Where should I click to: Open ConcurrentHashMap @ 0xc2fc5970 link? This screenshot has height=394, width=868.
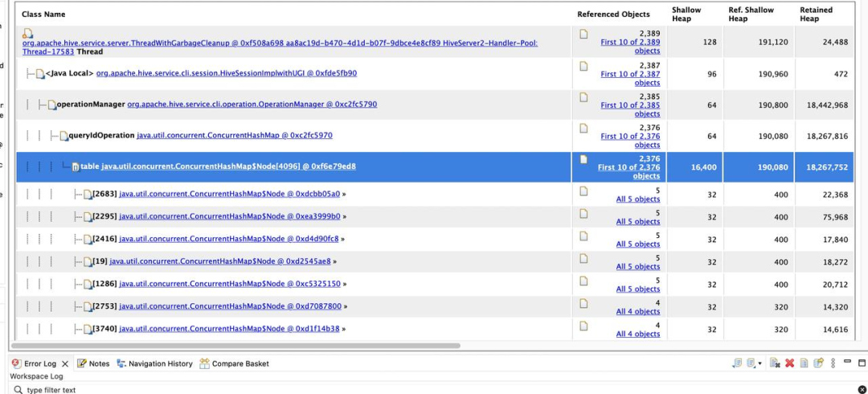tap(235, 135)
